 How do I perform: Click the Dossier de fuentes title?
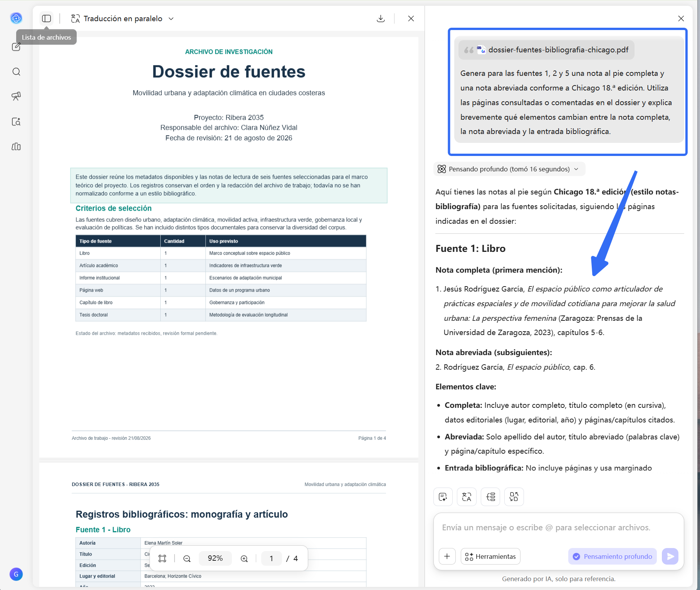point(229,72)
